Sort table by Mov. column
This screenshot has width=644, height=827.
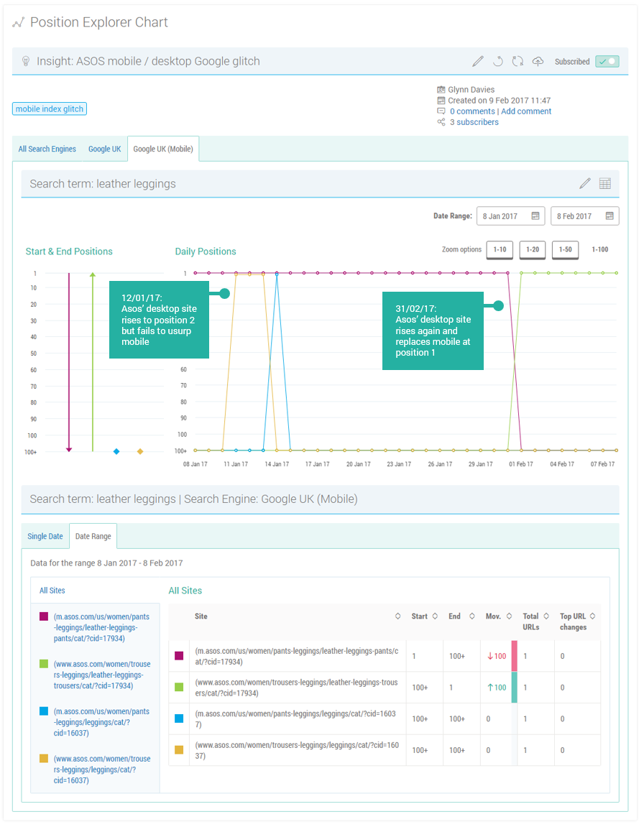tap(509, 616)
